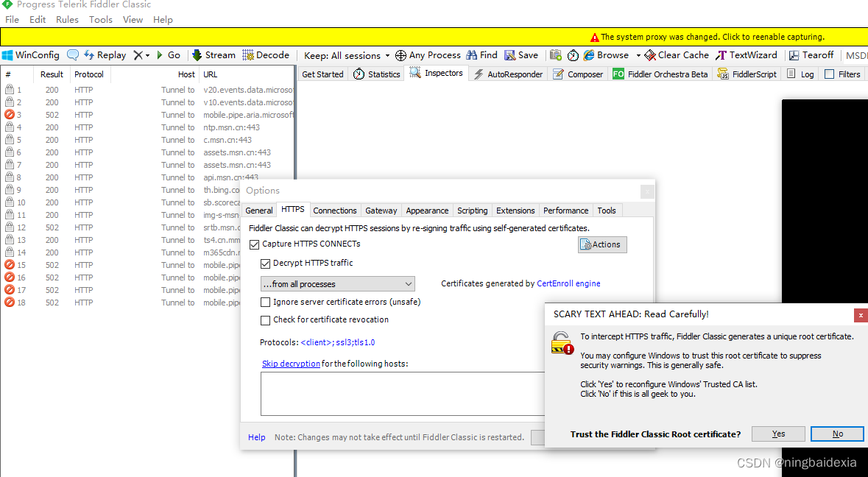Open the View menu
Screen dimensions: 868x477
pos(133,19)
